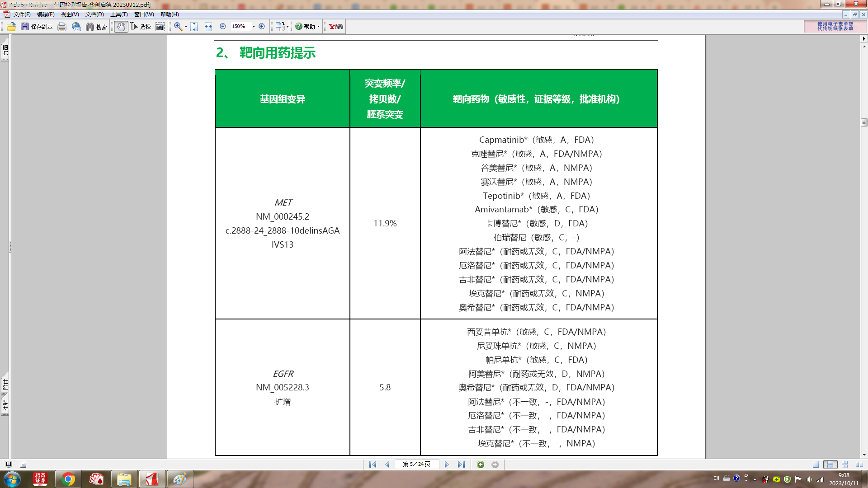Click the Adobe Reader taskbar button
The width and height of the screenshot is (868, 488).
click(x=152, y=479)
